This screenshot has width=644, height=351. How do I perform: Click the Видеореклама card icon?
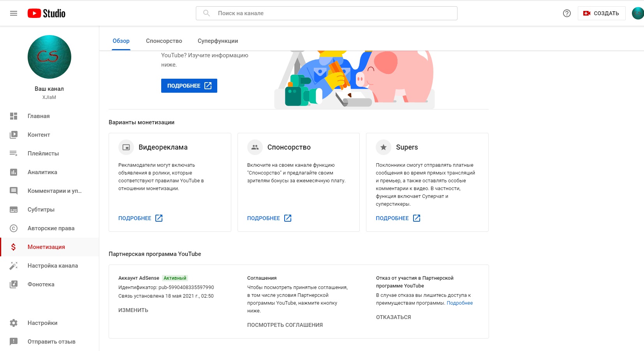(126, 147)
